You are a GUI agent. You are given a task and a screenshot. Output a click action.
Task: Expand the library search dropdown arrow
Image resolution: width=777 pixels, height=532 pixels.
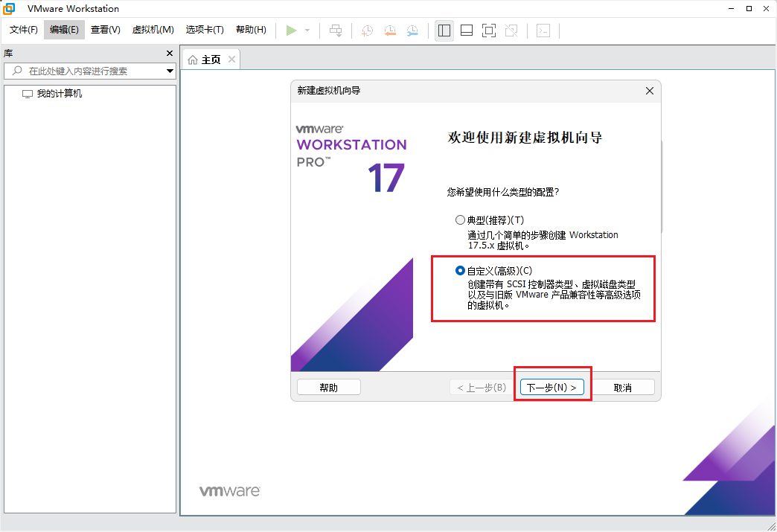pyautogui.click(x=170, y=71)
